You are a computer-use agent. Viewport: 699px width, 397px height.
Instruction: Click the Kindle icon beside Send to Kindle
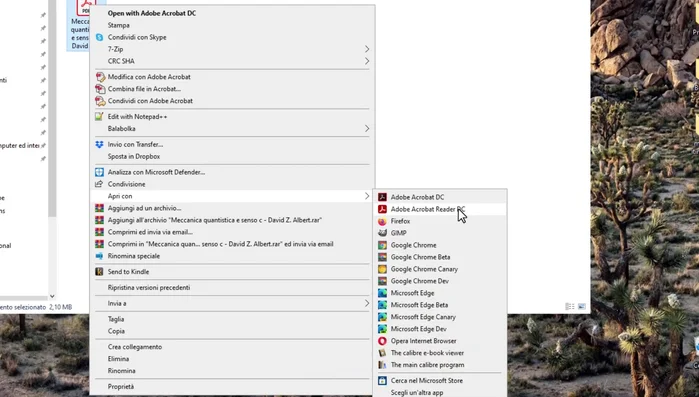(99, 272)
